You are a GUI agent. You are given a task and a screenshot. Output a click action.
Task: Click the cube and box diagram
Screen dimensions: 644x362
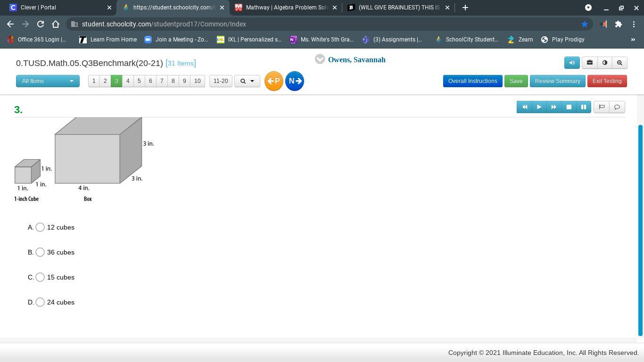84,160
